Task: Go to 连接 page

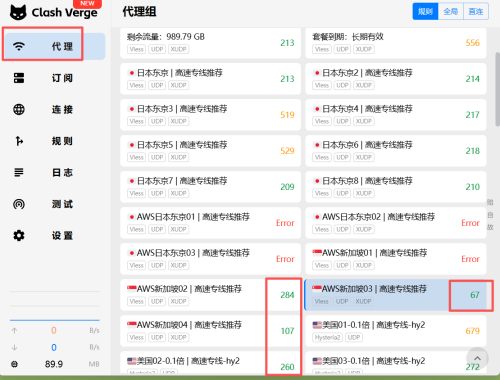Action: click(55, 109)
